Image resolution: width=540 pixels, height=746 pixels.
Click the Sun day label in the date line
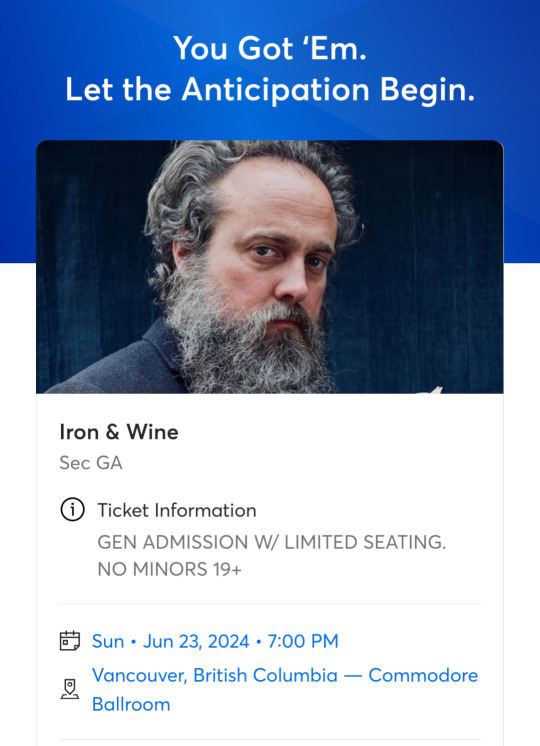tap(108, 641)
